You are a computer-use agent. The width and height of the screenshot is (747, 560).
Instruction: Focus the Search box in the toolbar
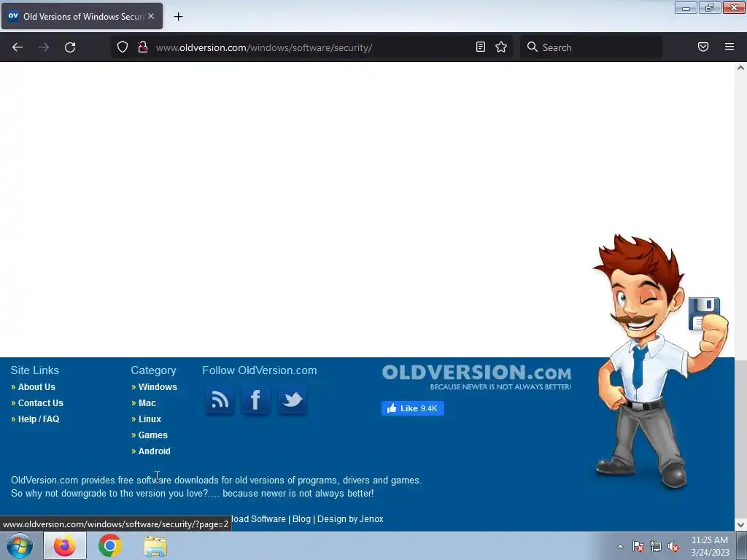point(592,47)
